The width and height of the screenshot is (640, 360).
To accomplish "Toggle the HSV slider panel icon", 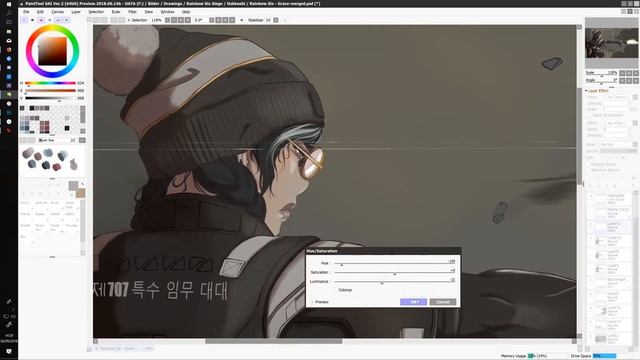I will (41, 20).
